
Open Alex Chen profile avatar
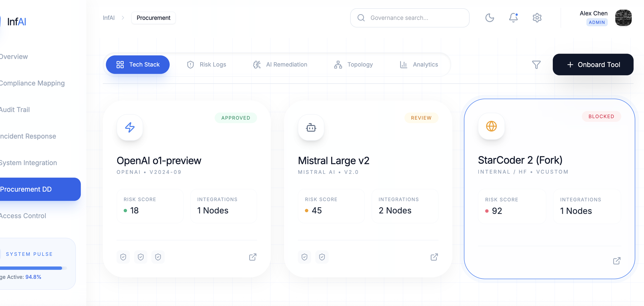[623, 18]
